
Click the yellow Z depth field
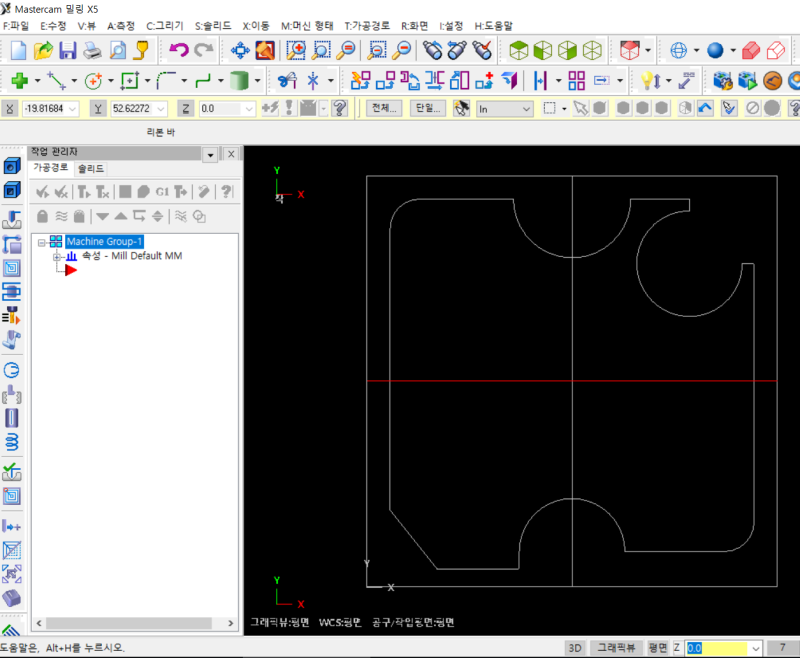pos(716,648)
